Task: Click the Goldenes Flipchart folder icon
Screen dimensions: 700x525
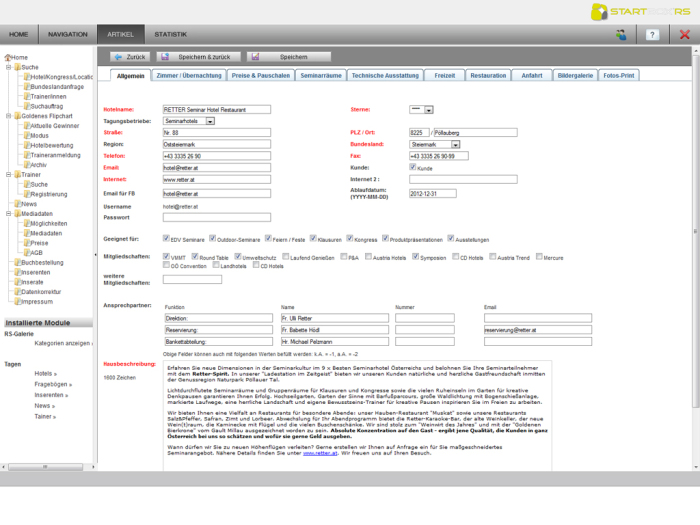Action: (x=17, y=116)
